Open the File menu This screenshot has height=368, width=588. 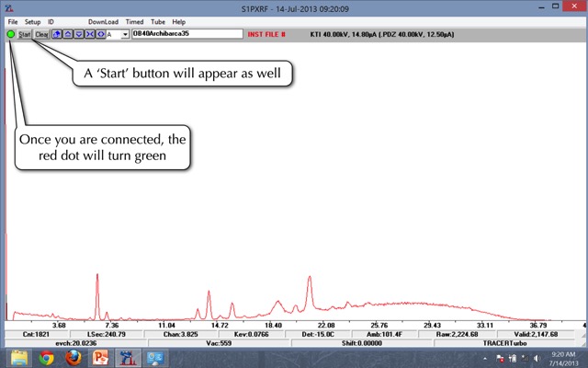pos(13,21)
